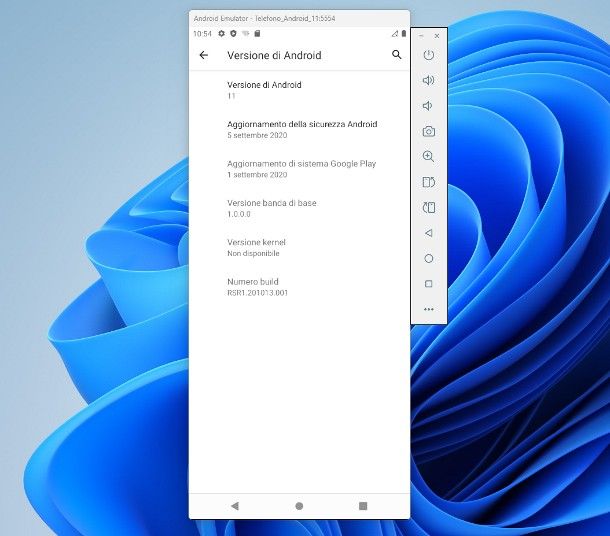Raise volume with the volume up icon
This screenshot has width=610, height=536.
click(x=428, y=81)
